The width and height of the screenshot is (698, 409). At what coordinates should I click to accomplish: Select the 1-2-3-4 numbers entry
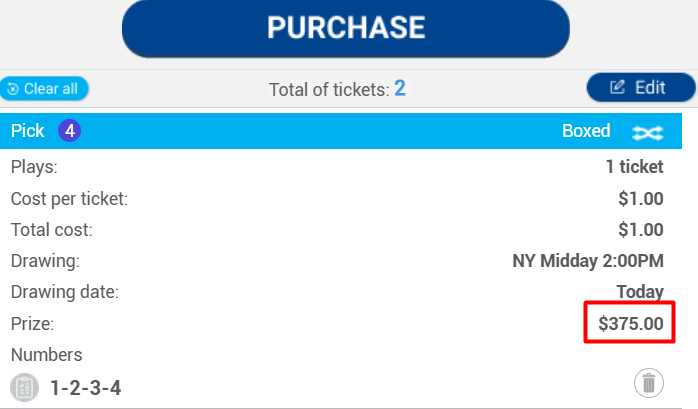(86, 387)
